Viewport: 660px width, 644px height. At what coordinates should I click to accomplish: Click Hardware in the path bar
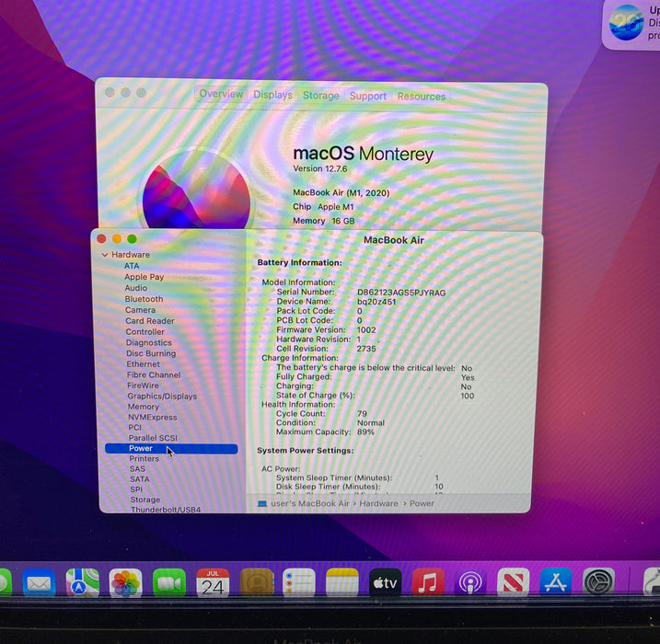(x=378, y=503)
